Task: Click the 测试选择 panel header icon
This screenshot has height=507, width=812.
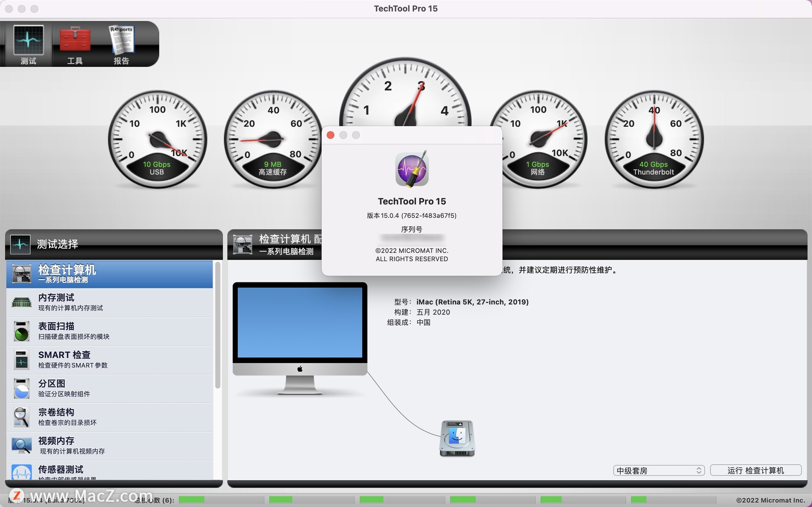Action: pyautogui.click(x=20, y=244)
